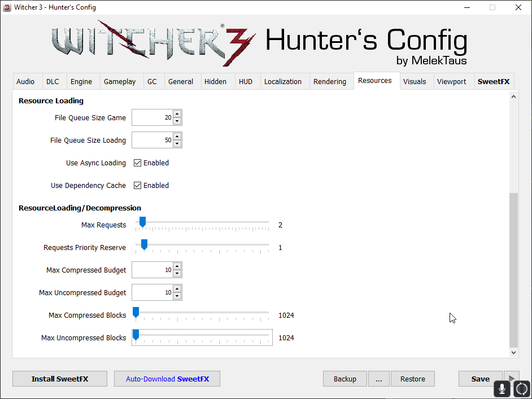Open the SweetFX tab
This screenshot has height=399, width=532.
[493, 82]
